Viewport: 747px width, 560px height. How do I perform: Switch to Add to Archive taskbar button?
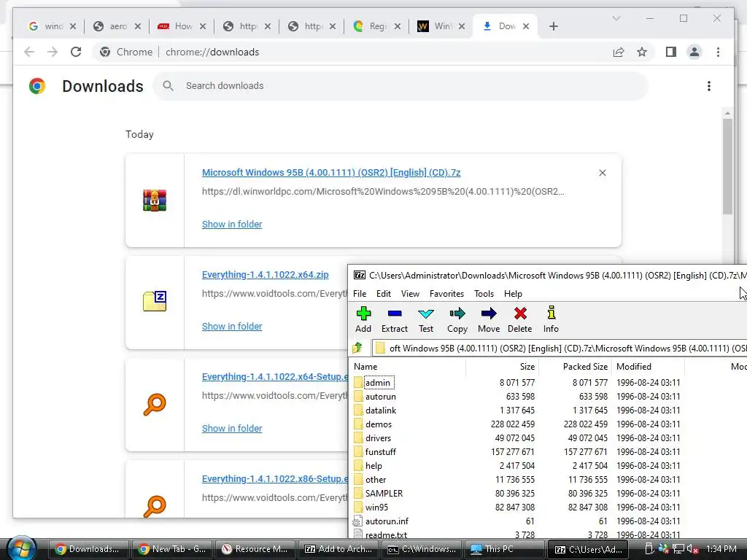click(338, 549)
